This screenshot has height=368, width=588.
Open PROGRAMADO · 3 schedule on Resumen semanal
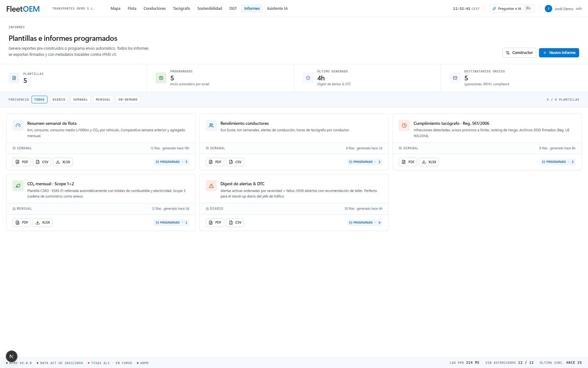[x=171, y=162]
